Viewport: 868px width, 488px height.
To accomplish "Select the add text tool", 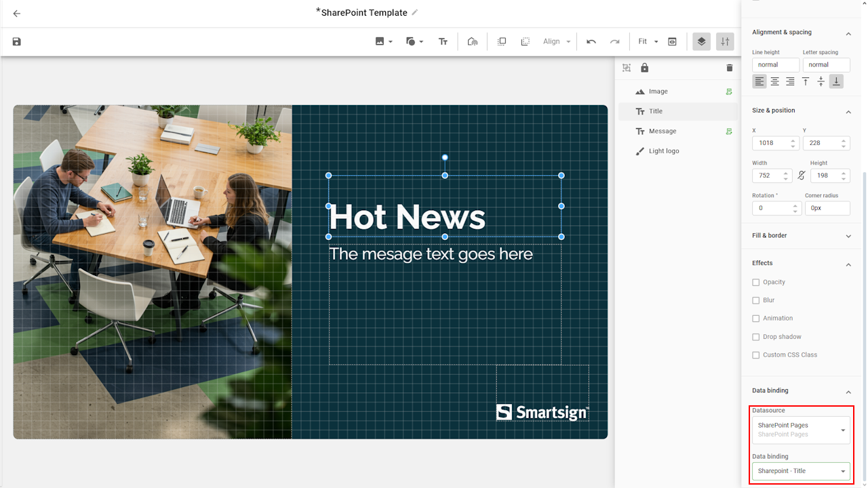I will pyautogui.click(x=443, y=41).
